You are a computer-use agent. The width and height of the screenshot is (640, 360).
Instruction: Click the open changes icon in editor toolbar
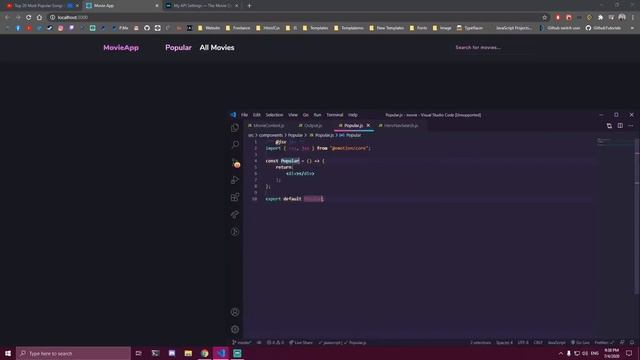click(609, 126)
